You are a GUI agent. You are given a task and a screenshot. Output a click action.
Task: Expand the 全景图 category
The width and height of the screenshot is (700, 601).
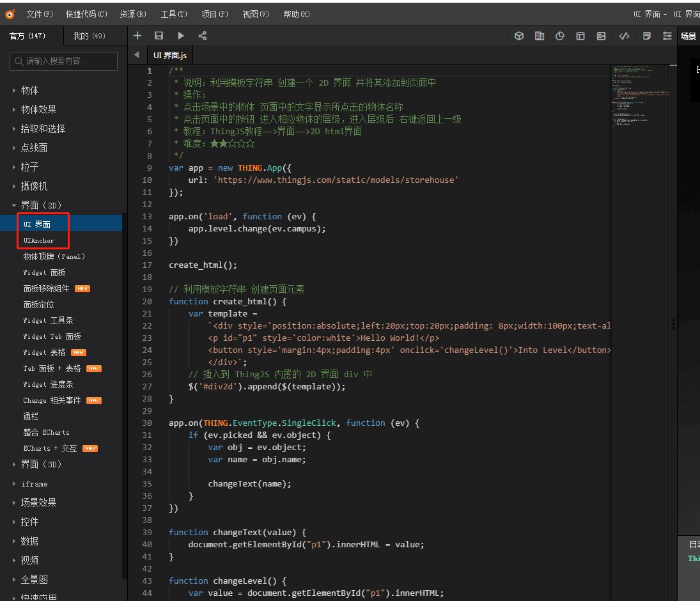34,579
